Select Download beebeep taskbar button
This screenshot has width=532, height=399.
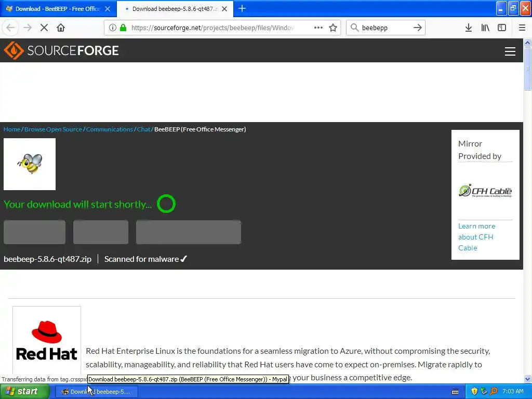pos(97,392)
